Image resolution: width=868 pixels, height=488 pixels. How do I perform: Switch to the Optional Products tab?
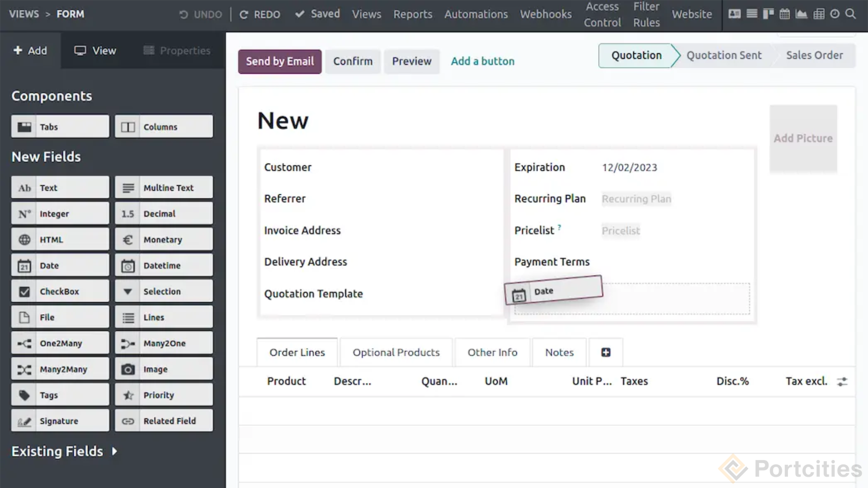[396, 352]
